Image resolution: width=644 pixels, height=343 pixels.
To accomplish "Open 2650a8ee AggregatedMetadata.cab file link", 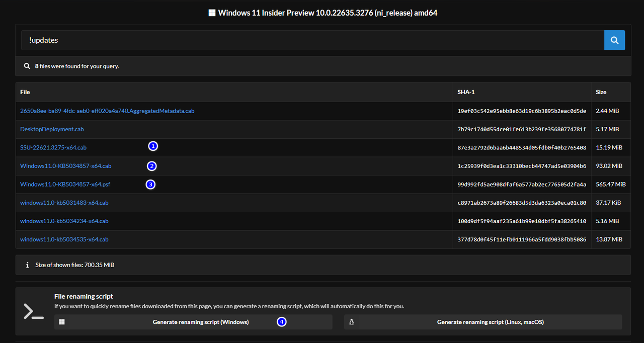I will click(x=107, y=111).
